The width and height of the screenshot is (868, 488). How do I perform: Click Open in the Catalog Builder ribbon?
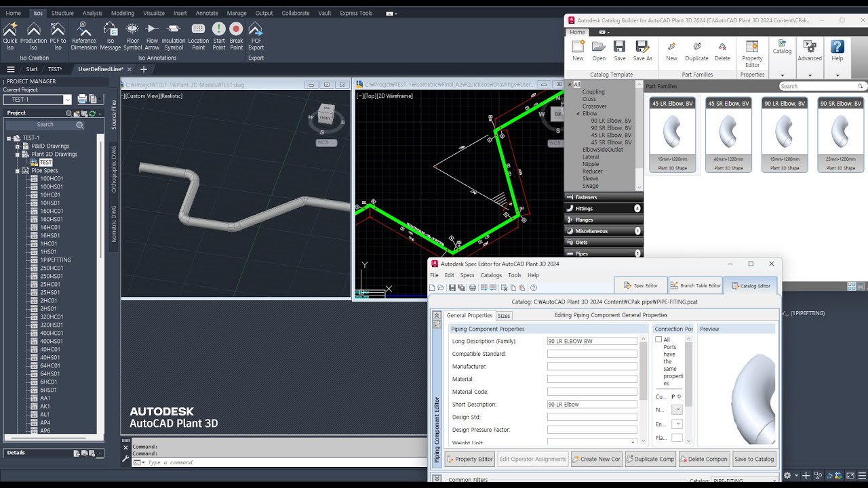pyautogui.click(x=599, y=51)
